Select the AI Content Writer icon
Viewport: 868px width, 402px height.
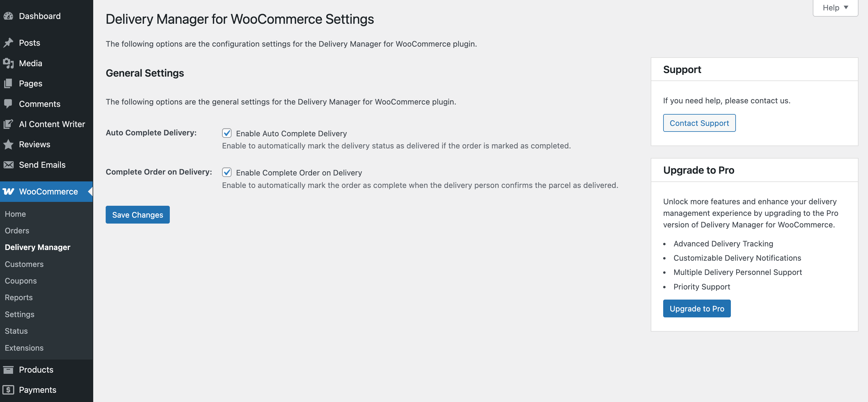coord(8,124)
